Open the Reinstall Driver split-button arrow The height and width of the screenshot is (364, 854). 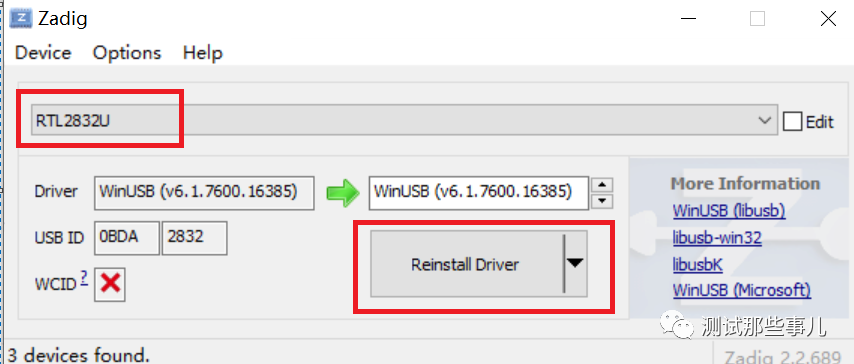pyautogui.click(x=575, y=263)
